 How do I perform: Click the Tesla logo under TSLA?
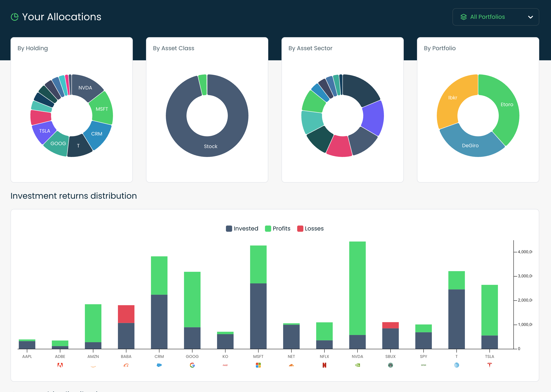click(x=489, y=365)
